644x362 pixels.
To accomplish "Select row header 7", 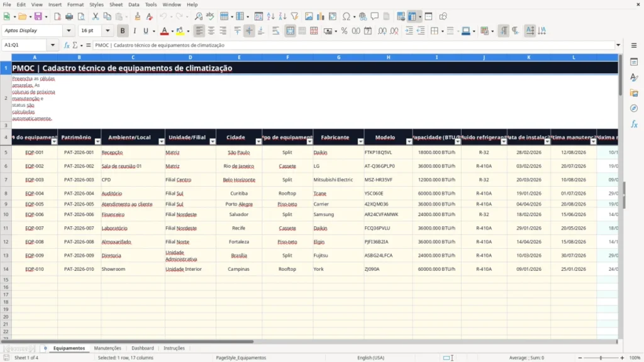I will tap(6, 180).
